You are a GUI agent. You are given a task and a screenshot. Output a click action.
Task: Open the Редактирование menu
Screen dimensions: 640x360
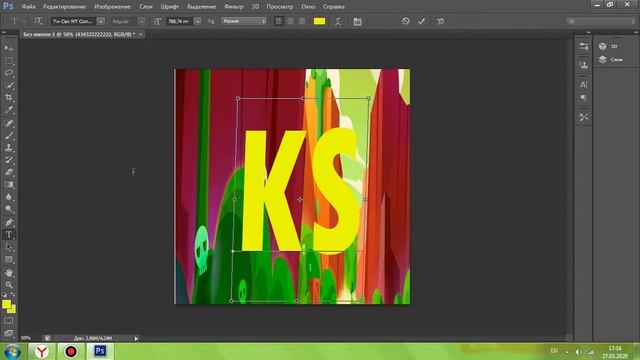[x=64, y=7]
